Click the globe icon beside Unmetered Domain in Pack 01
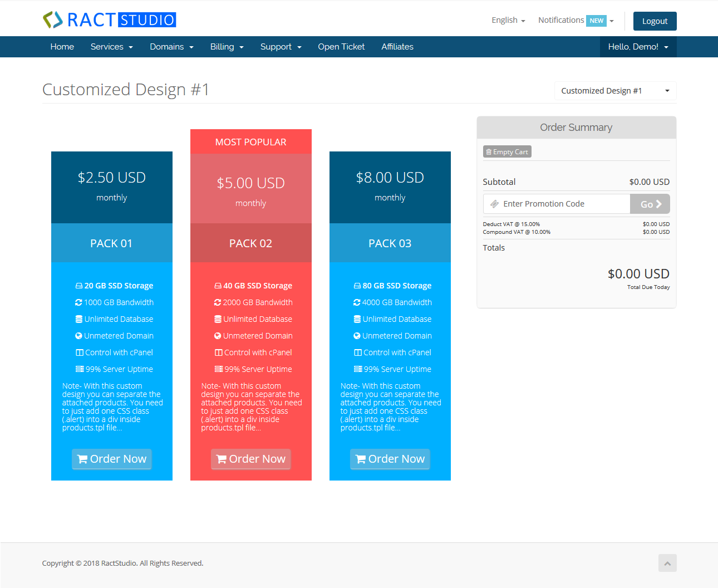The height and width of the screenshot is (588, 718). tap(78, 335)
